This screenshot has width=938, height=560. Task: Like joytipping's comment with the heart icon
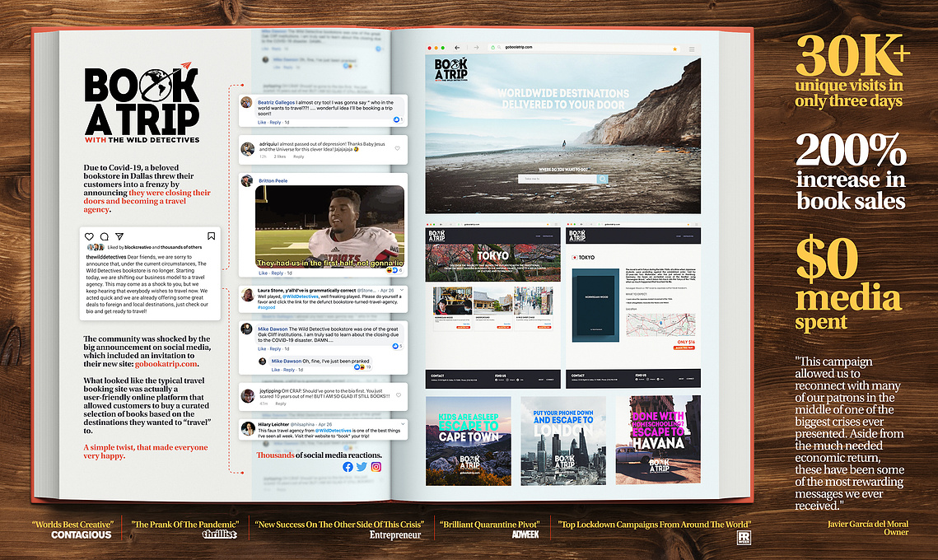point(399,394)
